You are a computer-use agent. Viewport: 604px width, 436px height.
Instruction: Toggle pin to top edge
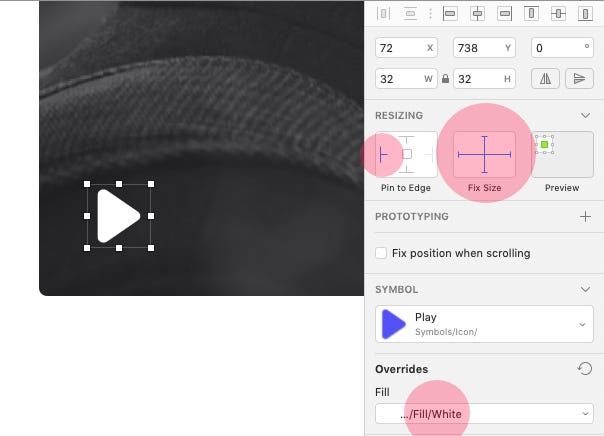click(407, 139)
